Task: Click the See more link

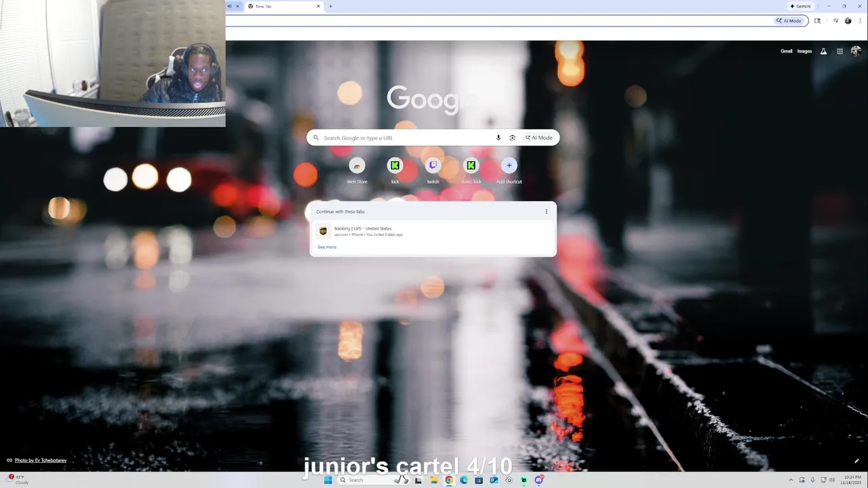Action: (327, 247)
